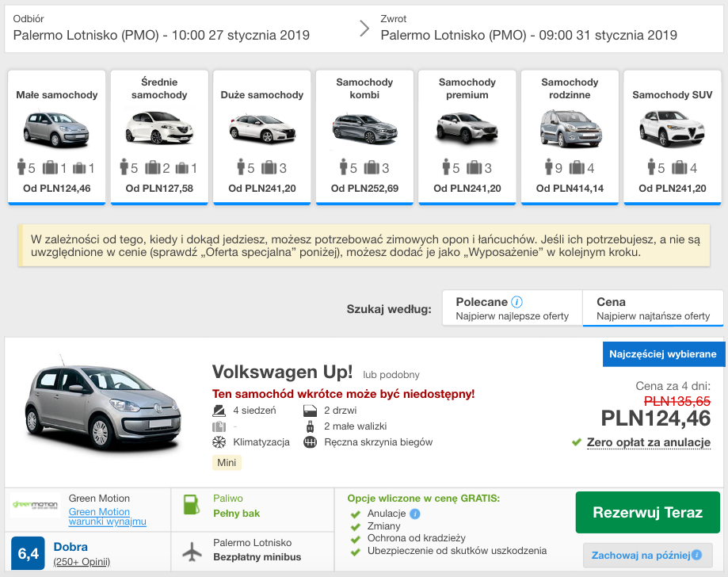The height and width of the screenshot is (577, 728).
Task: Click the Green Motion supplier logo
Action: tap(36, 505)
